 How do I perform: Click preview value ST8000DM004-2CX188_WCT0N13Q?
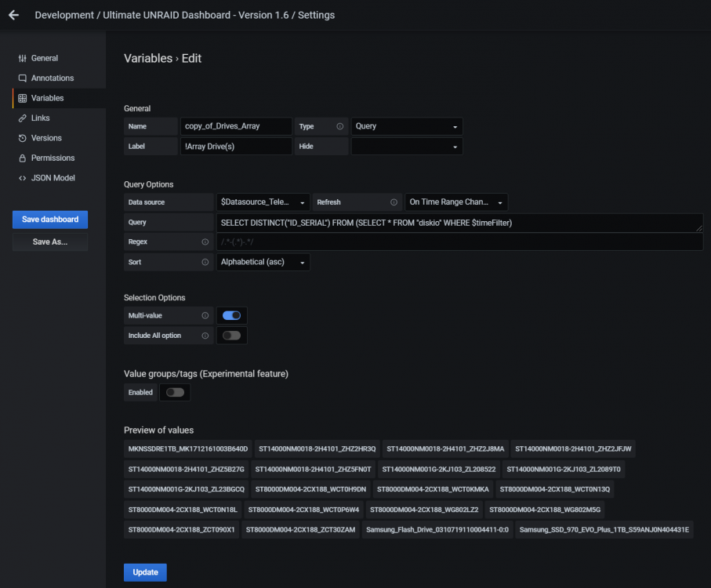coord(554,489)
